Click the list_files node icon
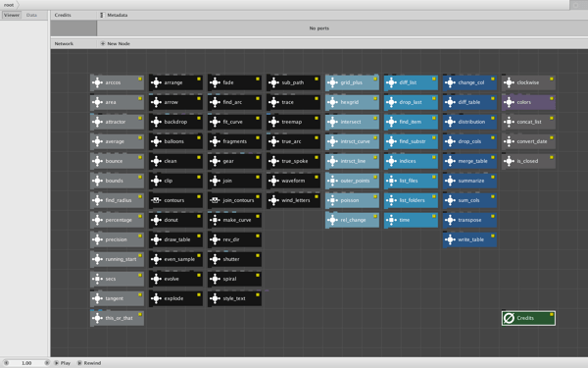588x368 pixels. [391, 181]
